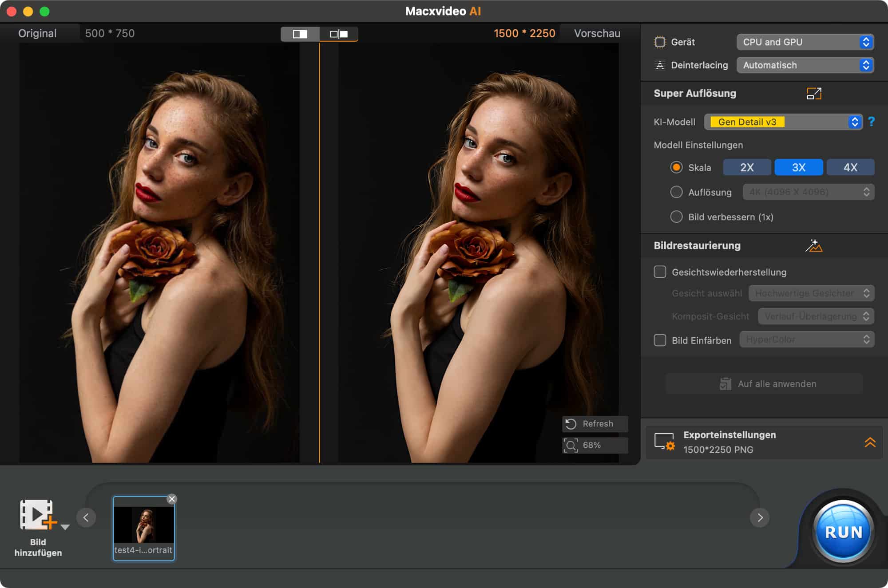Choose the 4X scale button
888x588 pixels.
(x=850, y=168)
